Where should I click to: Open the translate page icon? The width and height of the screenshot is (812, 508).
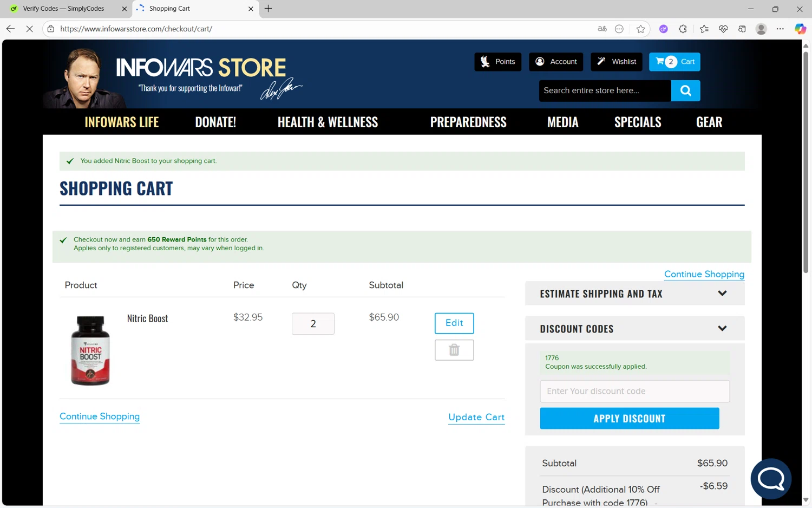pos(602,29)
